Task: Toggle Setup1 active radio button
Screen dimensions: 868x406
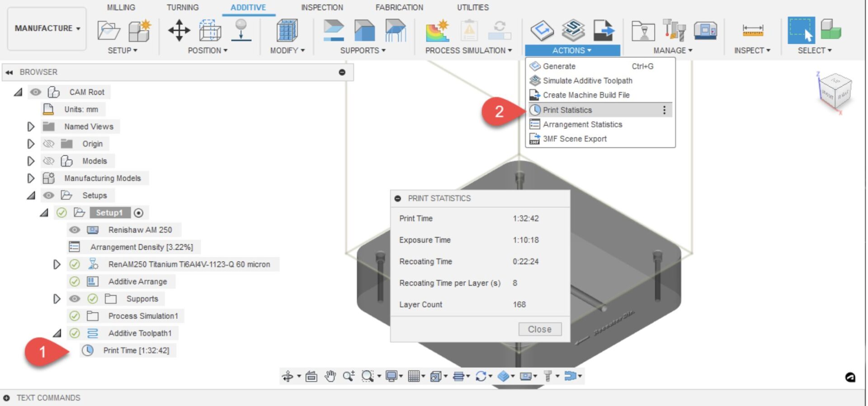Action: pyautogui.click(x=139, y=213)
